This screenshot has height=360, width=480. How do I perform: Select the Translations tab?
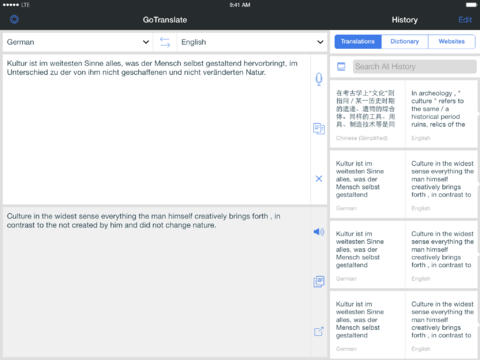point(358,42)
